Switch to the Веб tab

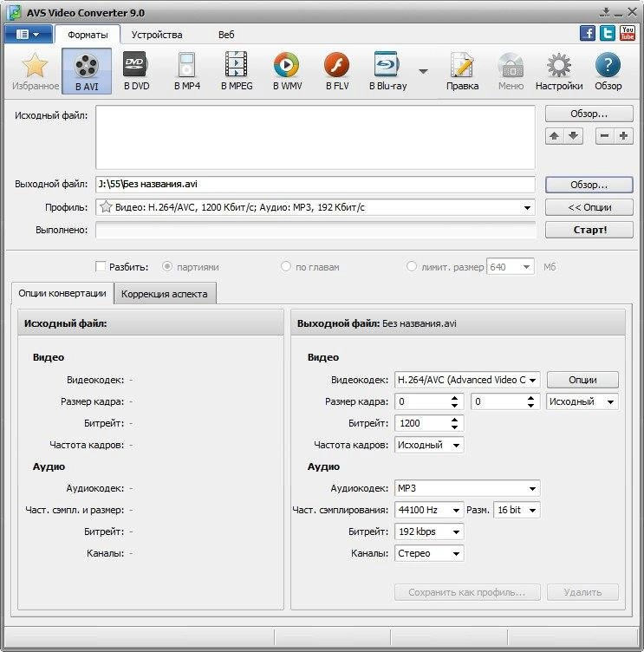click(x=226, y=35)
